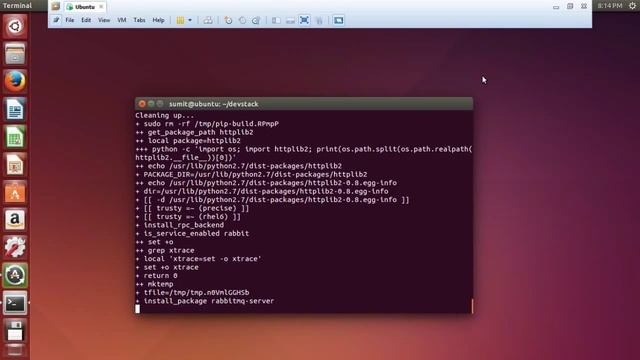This screenshot has height=360, width=640.
Task: Click the clock in top panel
Action: click(x=610, y=6)
